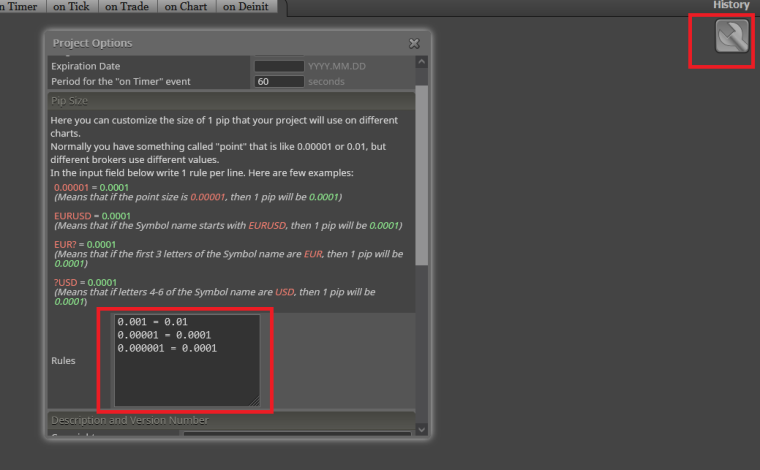Click the vertical scrollbar thumb in Project Options
The height and width of the screenshot is (470, 760).
point(421,175)
